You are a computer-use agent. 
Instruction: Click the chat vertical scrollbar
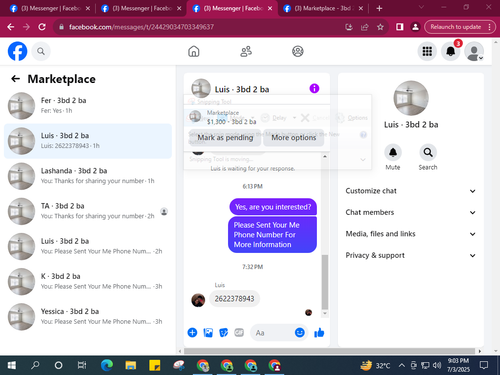[x=325, y=282]
